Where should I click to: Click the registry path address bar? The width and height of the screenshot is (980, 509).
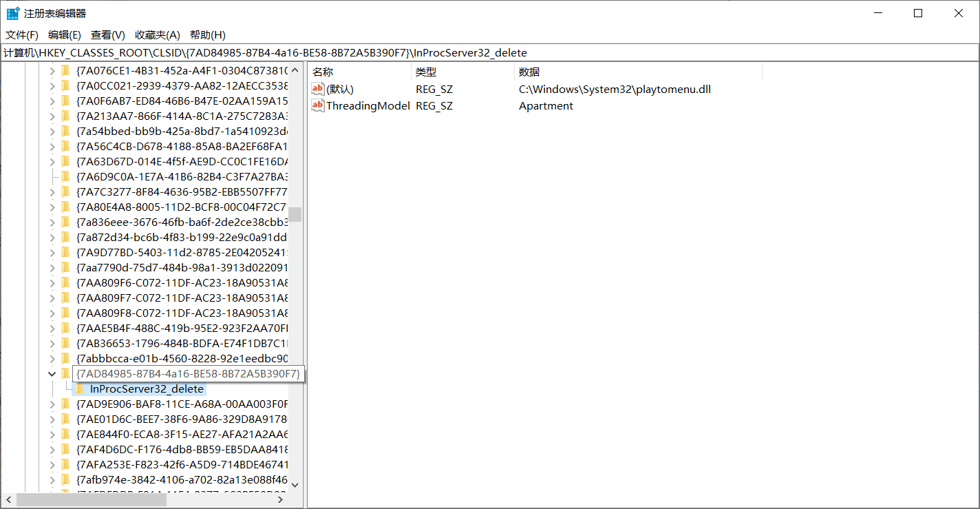tap(490, 52)
